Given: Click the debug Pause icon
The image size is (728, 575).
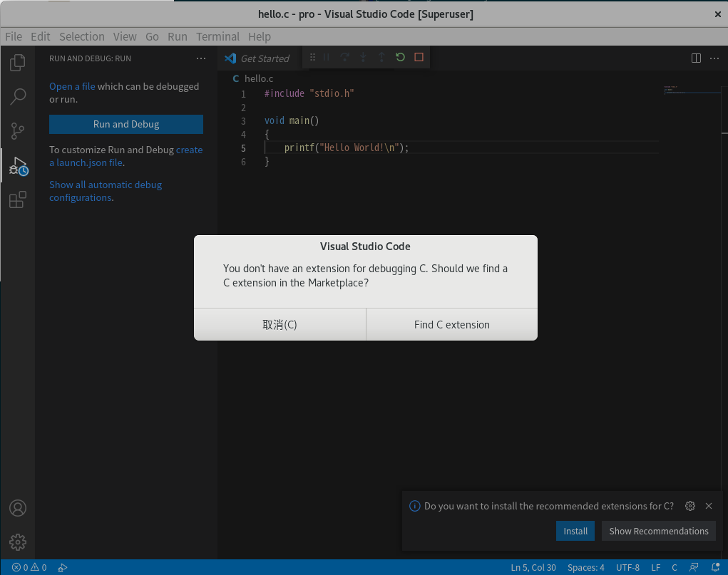Looking at the screenshot, I should coord(327,57).
